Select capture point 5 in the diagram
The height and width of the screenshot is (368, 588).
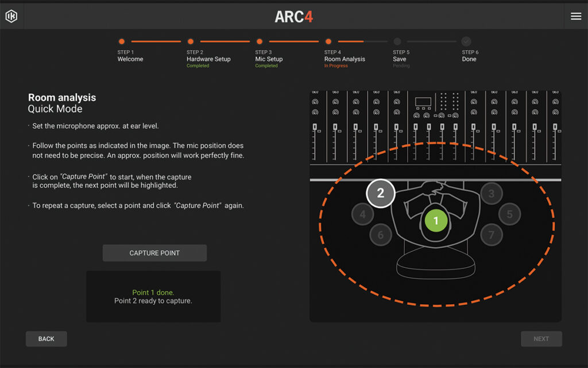pos(510,214)
